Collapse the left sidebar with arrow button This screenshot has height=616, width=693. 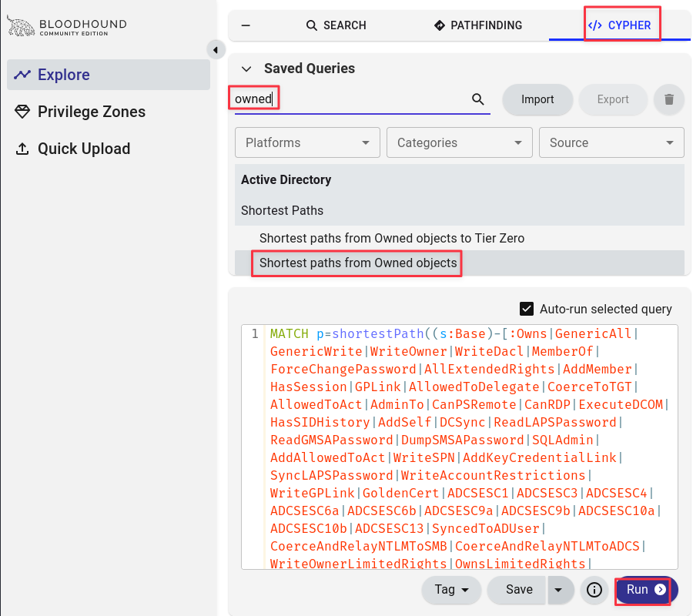pos(216,50)
